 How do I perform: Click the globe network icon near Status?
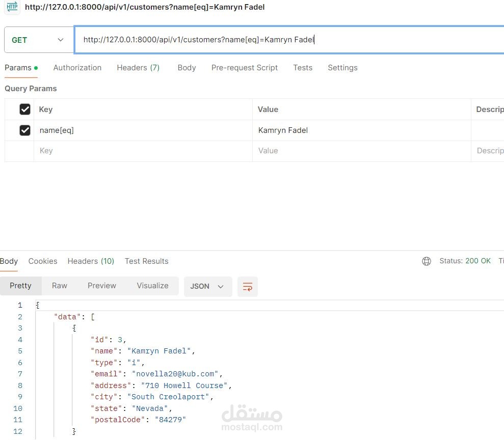pos(426,261)
